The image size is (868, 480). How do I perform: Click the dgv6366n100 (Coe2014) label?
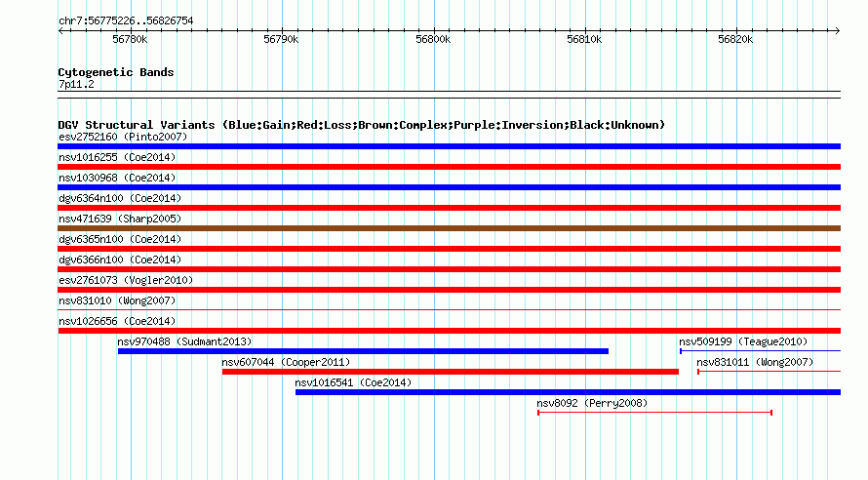click(x=120, y=260)
